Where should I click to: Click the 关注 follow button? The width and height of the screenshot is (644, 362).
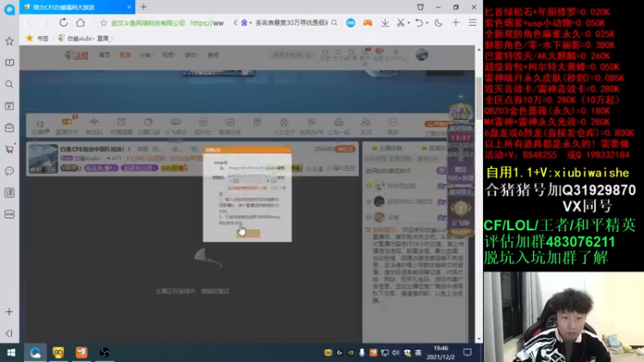coord(345,149)
